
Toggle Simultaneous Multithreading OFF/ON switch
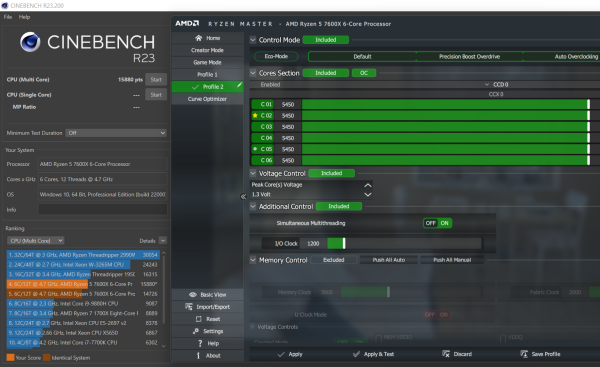pyautogui.click(x=437, y=223)
